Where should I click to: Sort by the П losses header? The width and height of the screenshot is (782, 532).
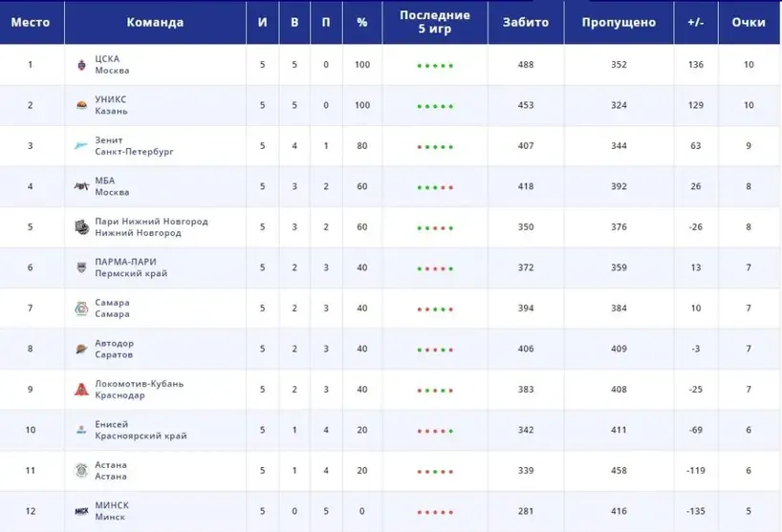coord(326,22)
